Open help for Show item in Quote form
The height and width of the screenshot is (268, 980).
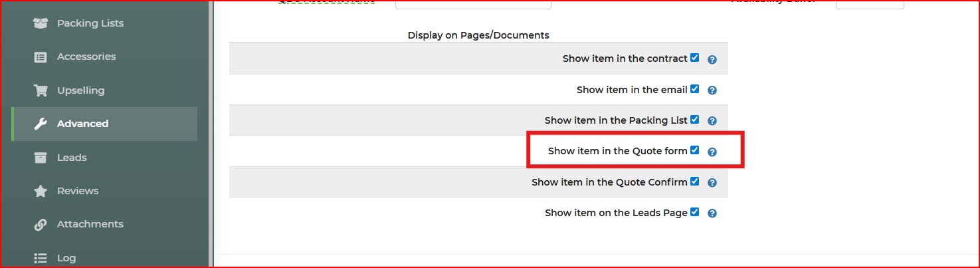coord(712,152)
